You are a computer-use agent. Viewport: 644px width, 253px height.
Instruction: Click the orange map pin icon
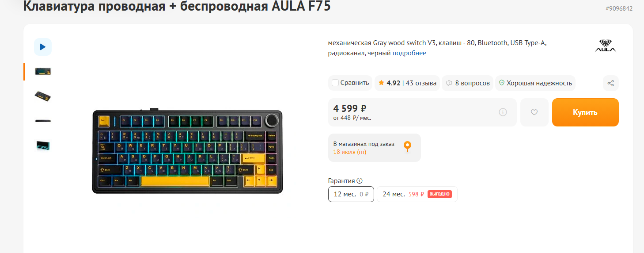[x=407, y=147]
